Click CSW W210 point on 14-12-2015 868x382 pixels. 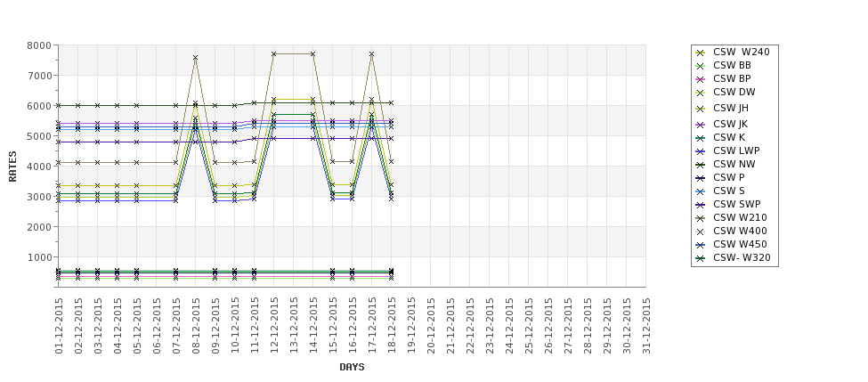[x=312, y=53]
